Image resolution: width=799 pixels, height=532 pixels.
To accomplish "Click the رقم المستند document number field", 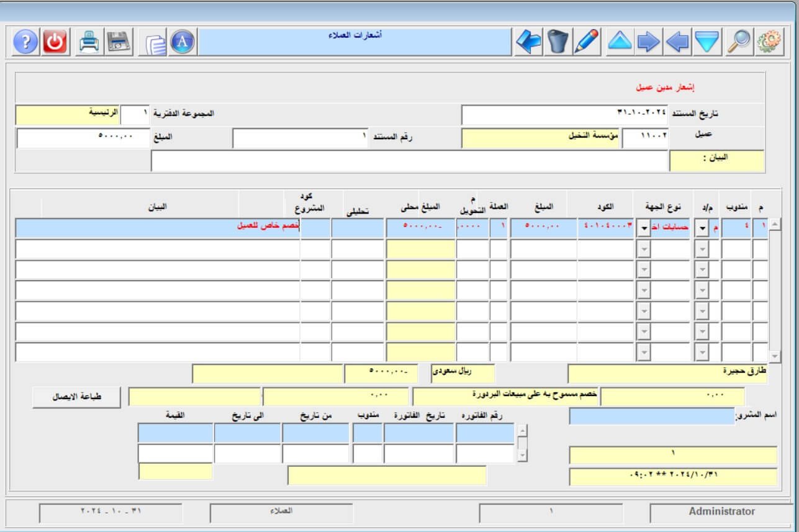I will click(301, 138).
